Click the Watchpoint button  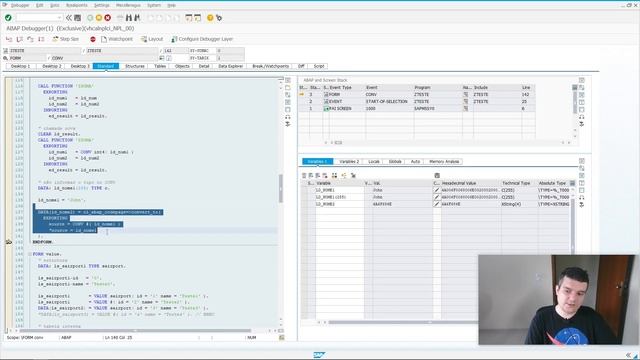pos(117,39)
